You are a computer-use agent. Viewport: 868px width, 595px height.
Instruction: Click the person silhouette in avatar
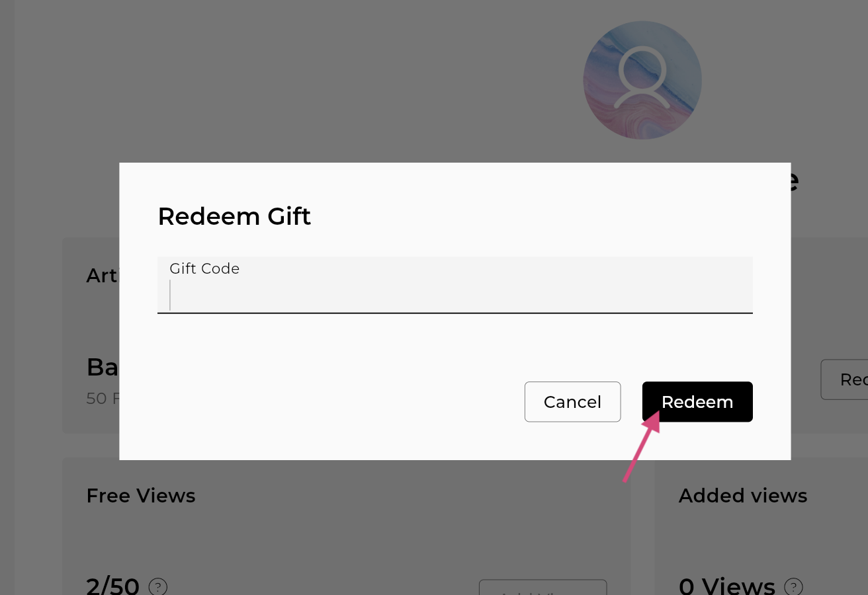click(642, 77)
